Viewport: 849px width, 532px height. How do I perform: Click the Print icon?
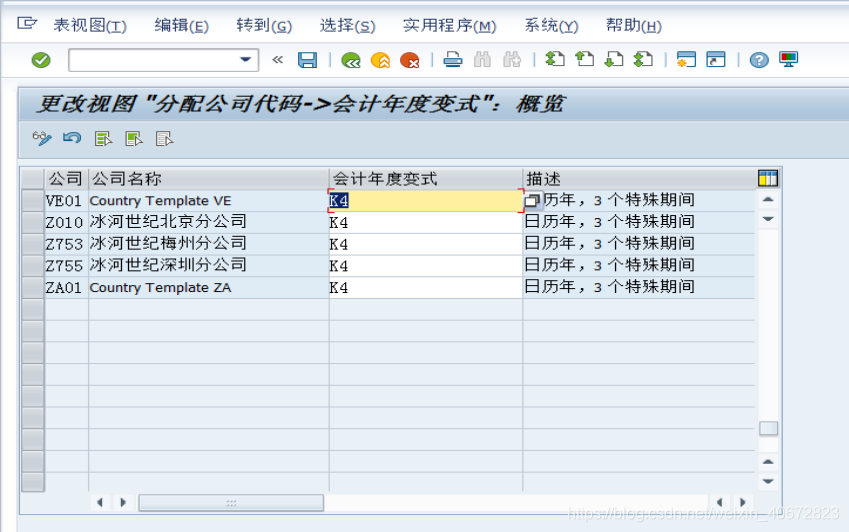click(453, 60)
